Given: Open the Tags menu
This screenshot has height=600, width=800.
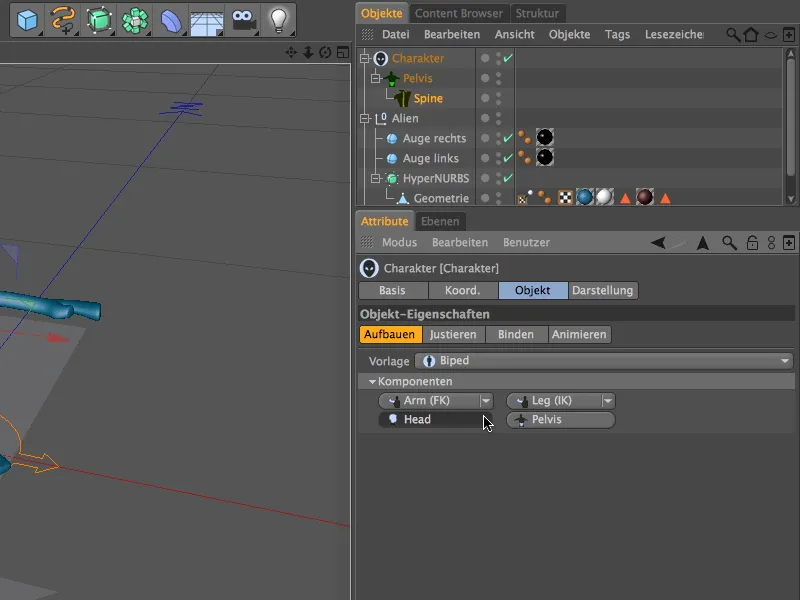Looking at the screenshot, I should click(x=617, y=35).
